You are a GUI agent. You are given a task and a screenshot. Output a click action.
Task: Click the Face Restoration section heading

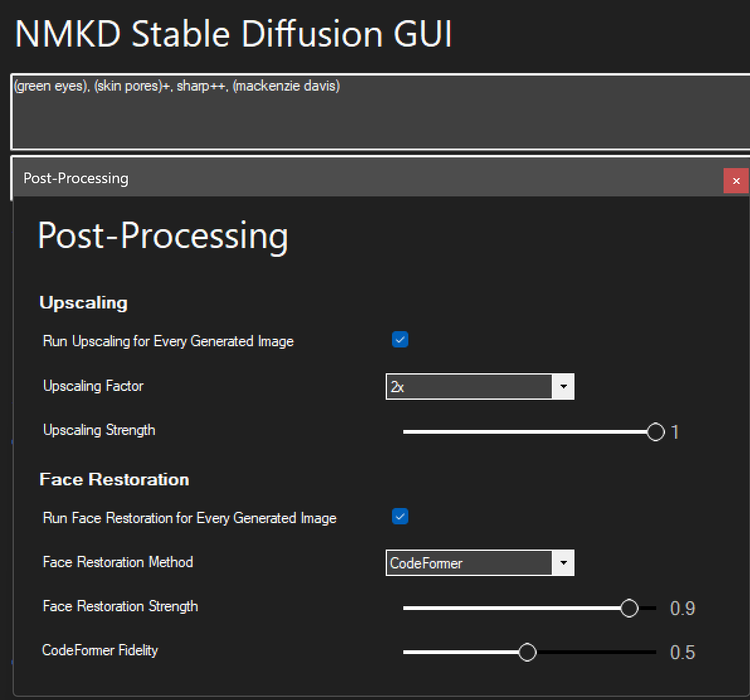[x=115, y=480]
